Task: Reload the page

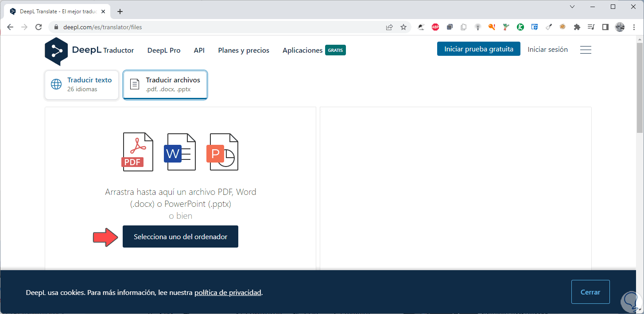Action: (39, 27)
